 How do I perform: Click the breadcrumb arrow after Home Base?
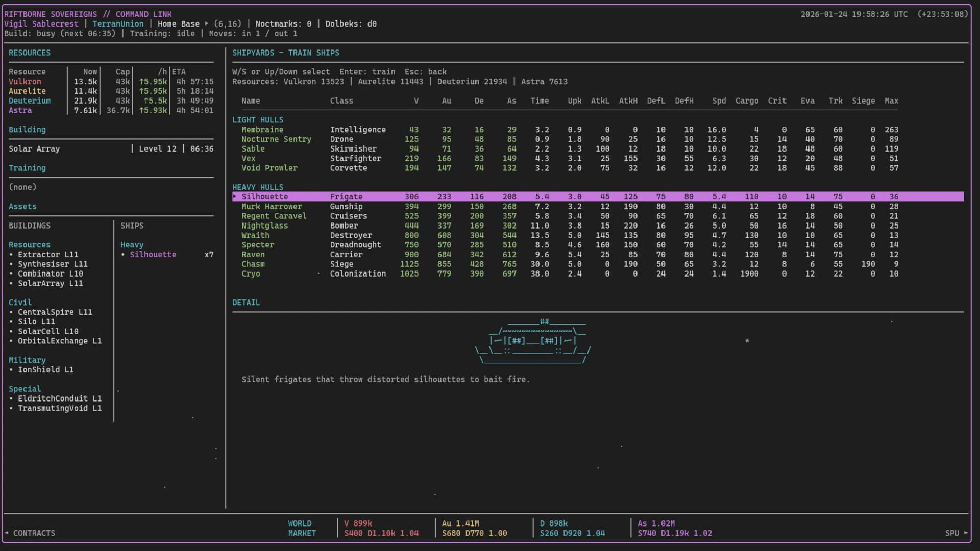pos(206,23)
